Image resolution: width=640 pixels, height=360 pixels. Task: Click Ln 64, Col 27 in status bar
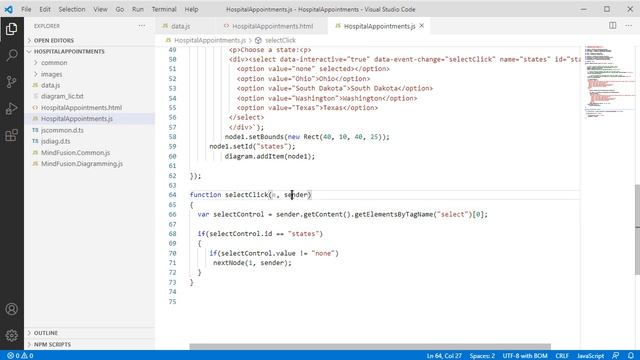(x=444, y=356)
